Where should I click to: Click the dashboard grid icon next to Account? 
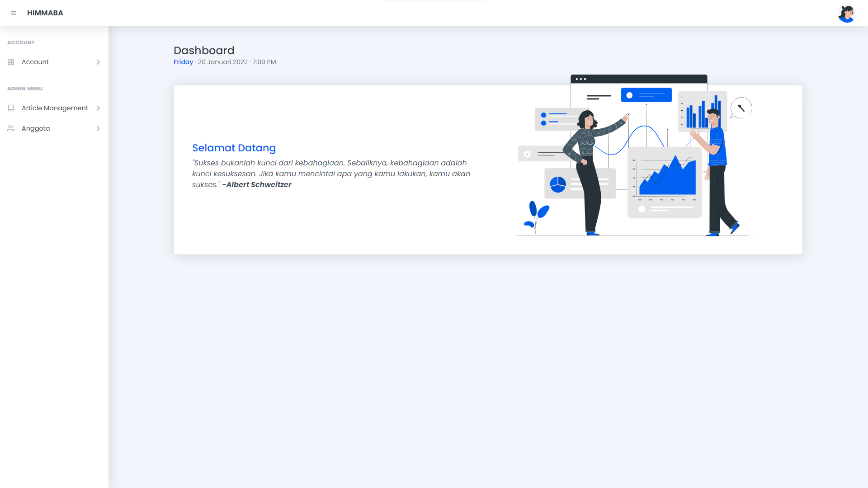click(11, 62)
